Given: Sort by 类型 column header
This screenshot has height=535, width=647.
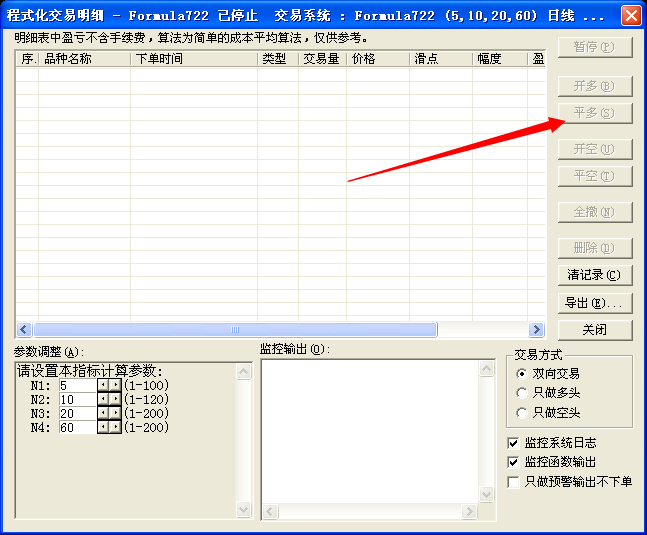Looking at the screenshot, I should (x=278, y=59).
